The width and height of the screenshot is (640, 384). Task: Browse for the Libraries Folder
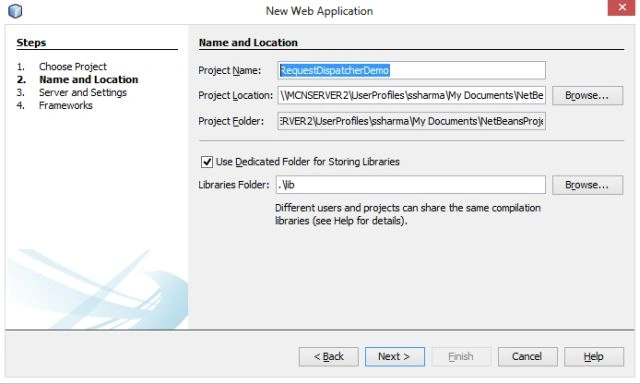587,185
